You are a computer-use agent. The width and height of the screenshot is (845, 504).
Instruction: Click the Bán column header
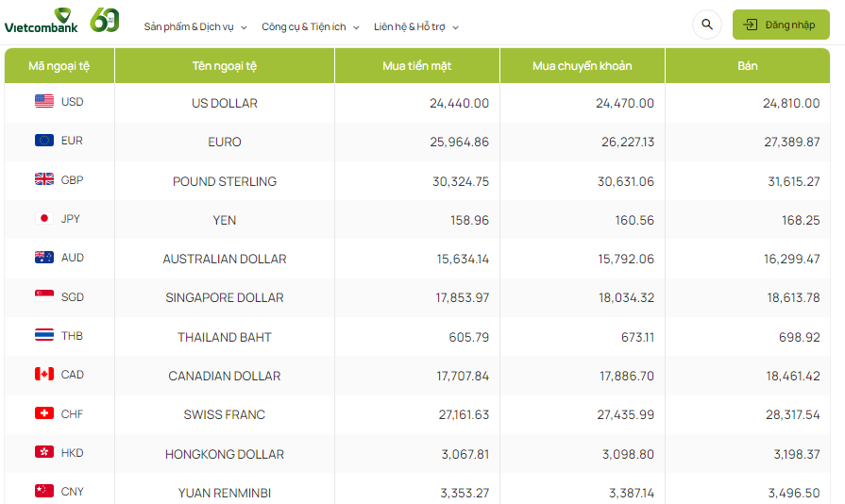click(x=748, y=66)
